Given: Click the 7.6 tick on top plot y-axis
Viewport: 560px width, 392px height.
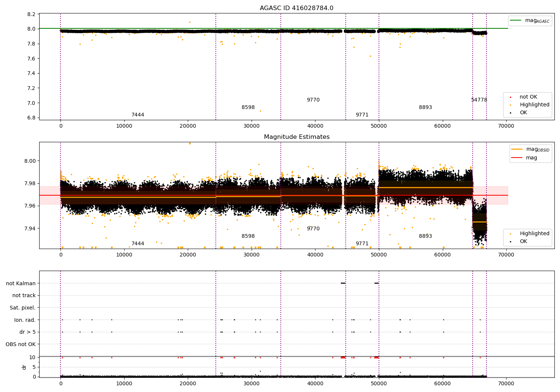Looking at the screenshot, I should (x=31, y=59).
